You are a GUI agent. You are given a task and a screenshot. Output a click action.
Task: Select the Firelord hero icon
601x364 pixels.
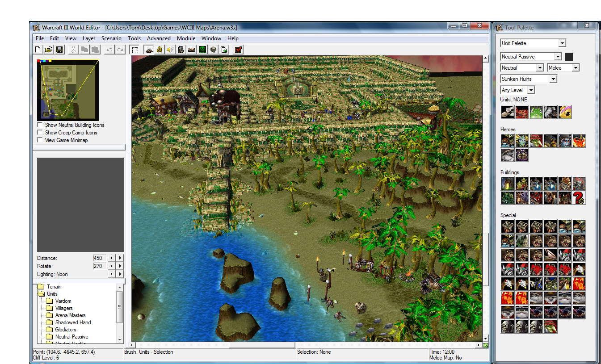click(x=579, y=141)
